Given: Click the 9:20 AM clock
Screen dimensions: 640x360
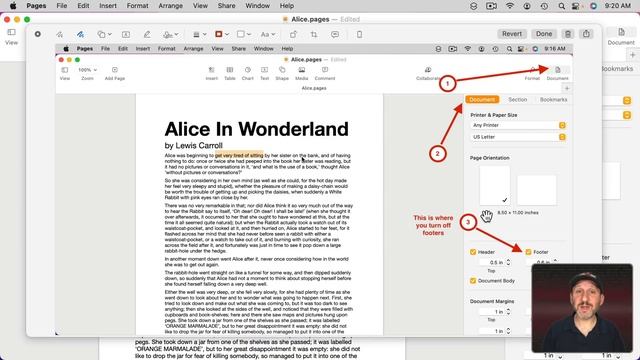Looking at the screenshot, I should click(x=618, y=6).
